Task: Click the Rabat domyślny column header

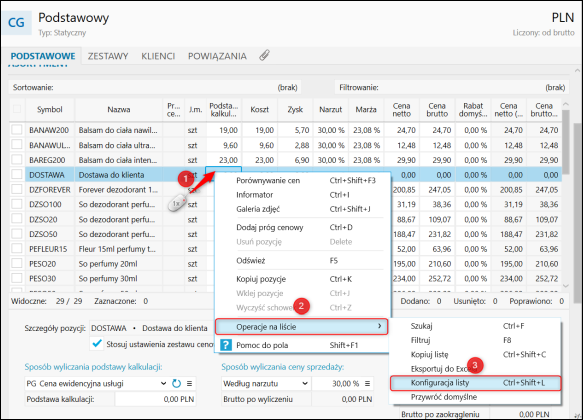Action: 473,110
